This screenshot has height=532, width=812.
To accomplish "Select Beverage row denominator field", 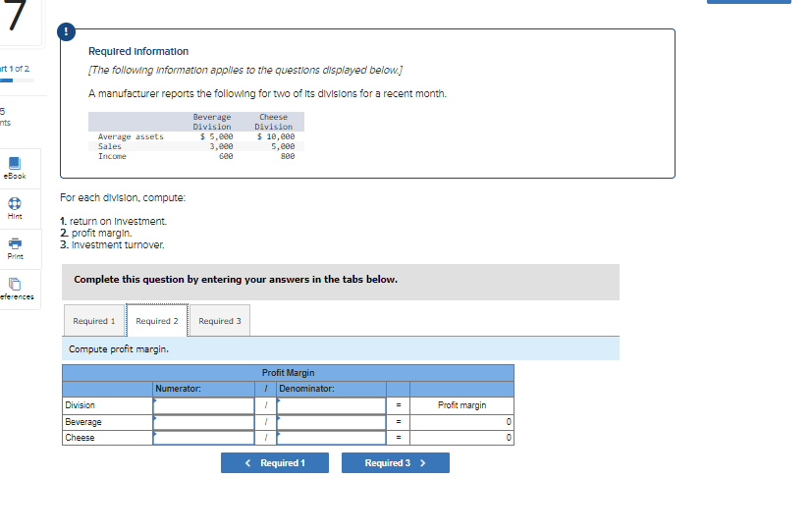I will (332, 422).
